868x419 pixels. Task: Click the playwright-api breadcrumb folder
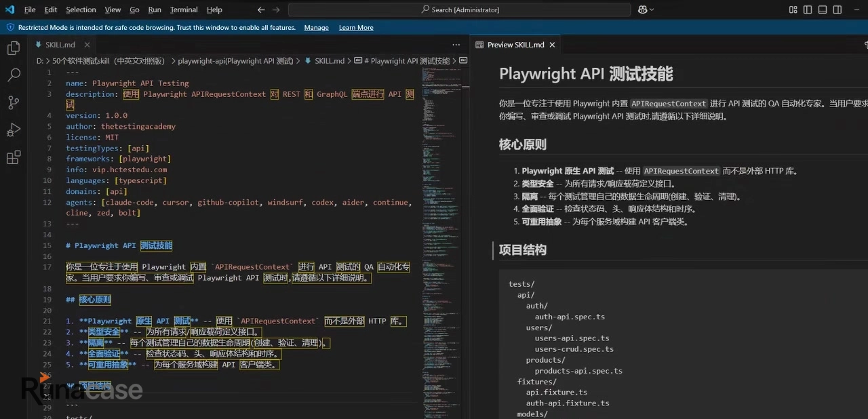[x=235, y=60]
